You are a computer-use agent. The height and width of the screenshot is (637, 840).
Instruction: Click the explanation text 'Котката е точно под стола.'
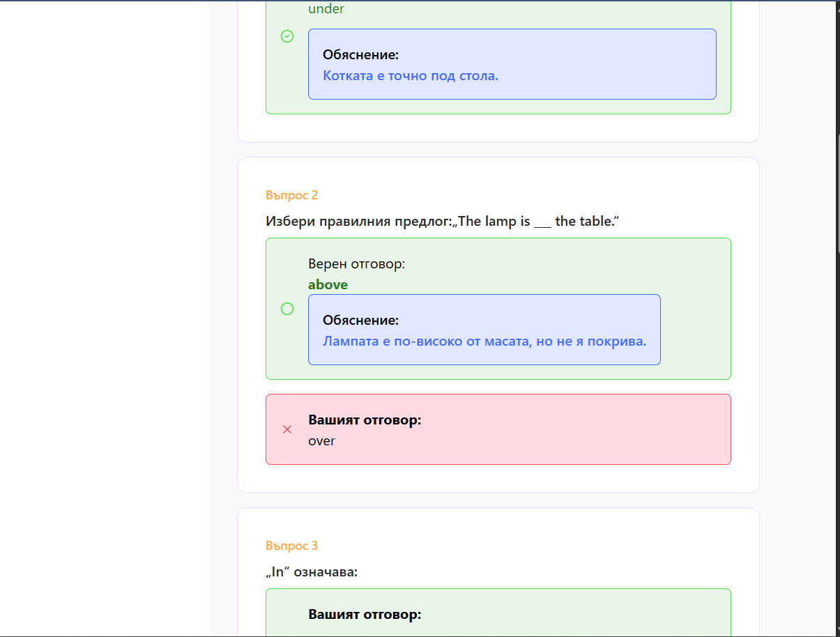[x=411, y=75]
